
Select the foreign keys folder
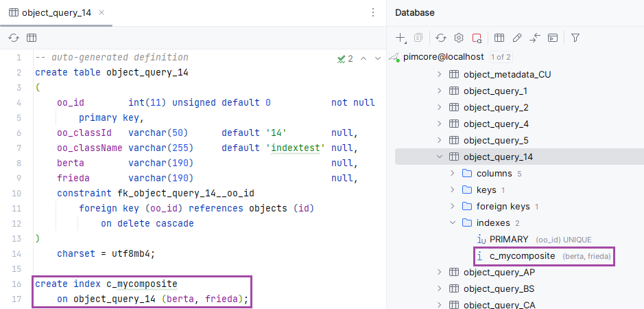(x=503, y=206)
